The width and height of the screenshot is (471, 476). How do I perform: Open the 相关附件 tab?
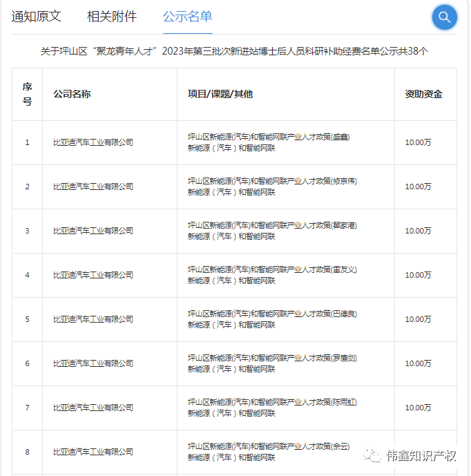pos(112,17)
